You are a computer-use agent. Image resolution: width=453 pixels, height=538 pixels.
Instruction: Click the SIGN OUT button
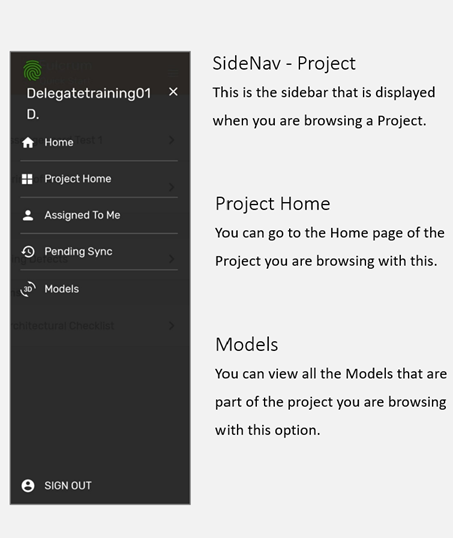[68, 486]
